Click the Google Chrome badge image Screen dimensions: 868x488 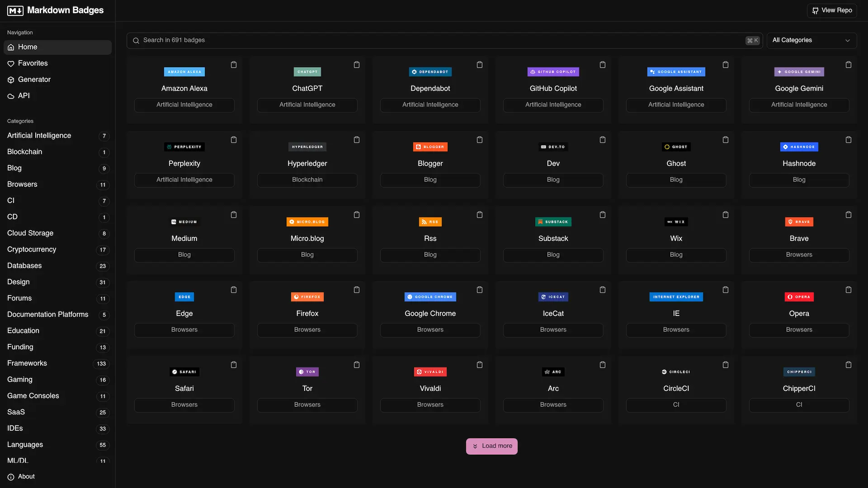tap(430, 297)
